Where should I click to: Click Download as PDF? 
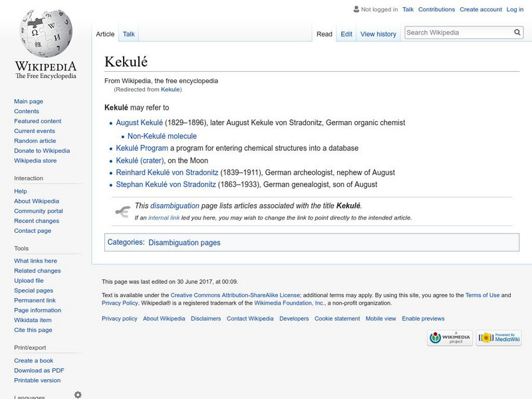tap(39, 370)
